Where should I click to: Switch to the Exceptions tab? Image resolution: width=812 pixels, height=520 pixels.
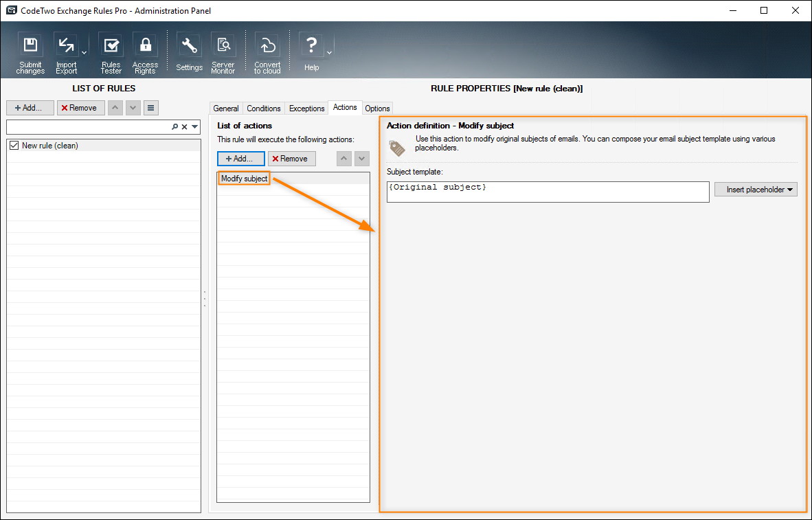[x=306, y=109]
